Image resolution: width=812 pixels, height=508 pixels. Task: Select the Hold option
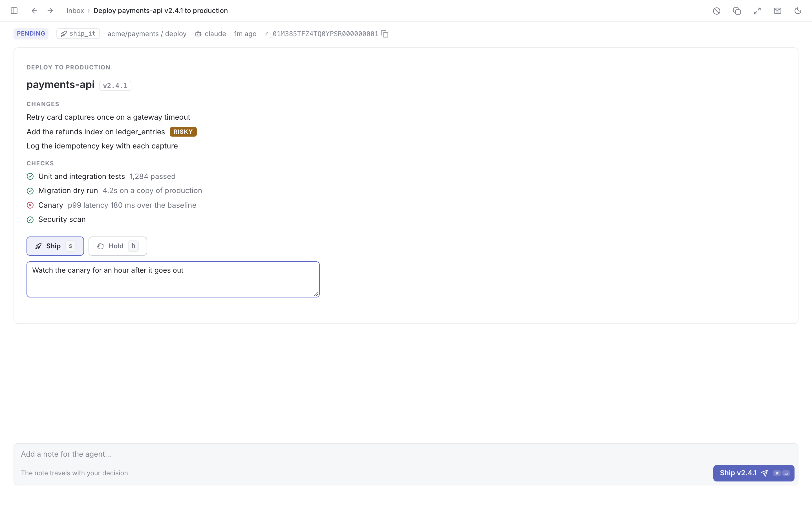118,246
